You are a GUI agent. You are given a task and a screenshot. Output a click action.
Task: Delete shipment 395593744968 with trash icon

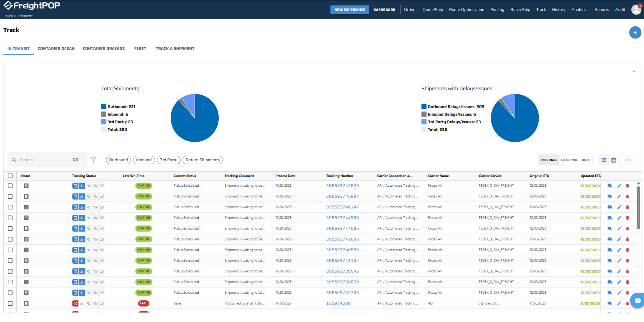pyautogui.click(x=627, y=218)
